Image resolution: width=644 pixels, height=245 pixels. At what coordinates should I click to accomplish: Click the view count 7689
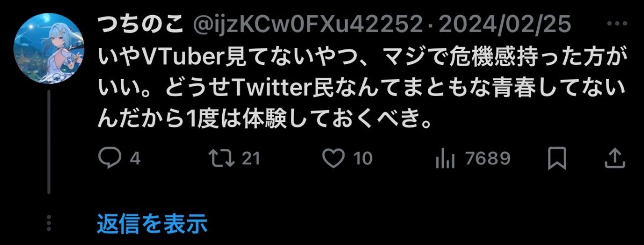(488, 158)
